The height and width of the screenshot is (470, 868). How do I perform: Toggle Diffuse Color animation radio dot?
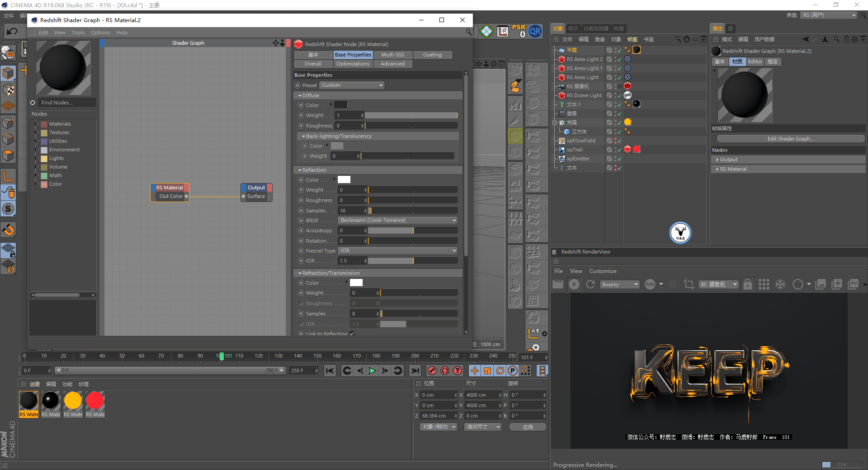(x=301, y=105)
